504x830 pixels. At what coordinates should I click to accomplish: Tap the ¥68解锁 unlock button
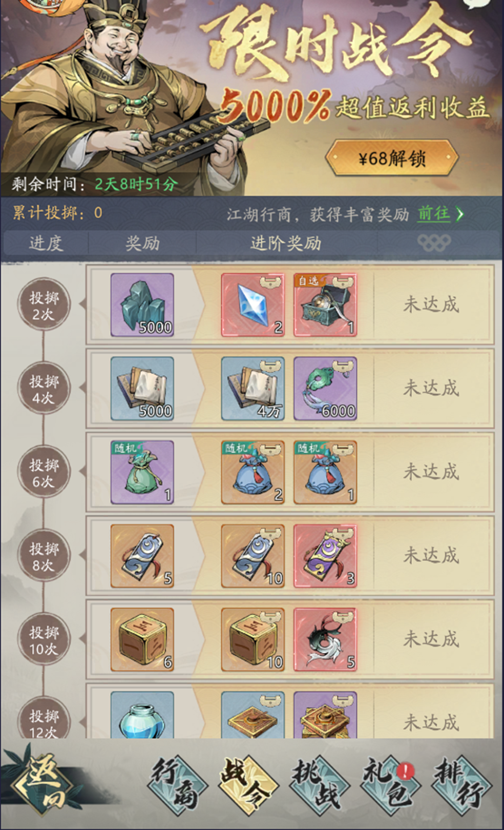click(x=392, y=158)
